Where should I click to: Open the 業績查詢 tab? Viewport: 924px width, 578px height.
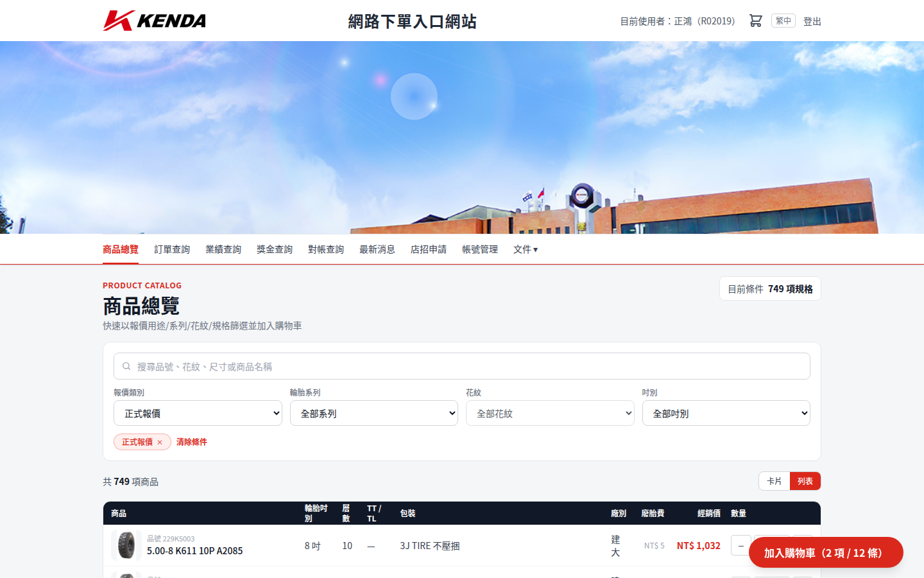pos(223,249)
